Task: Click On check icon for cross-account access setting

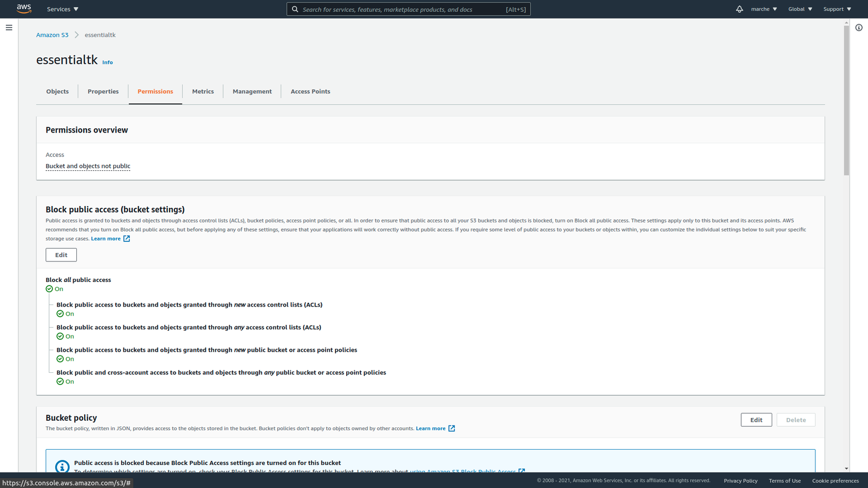Action: coord(60,382)
